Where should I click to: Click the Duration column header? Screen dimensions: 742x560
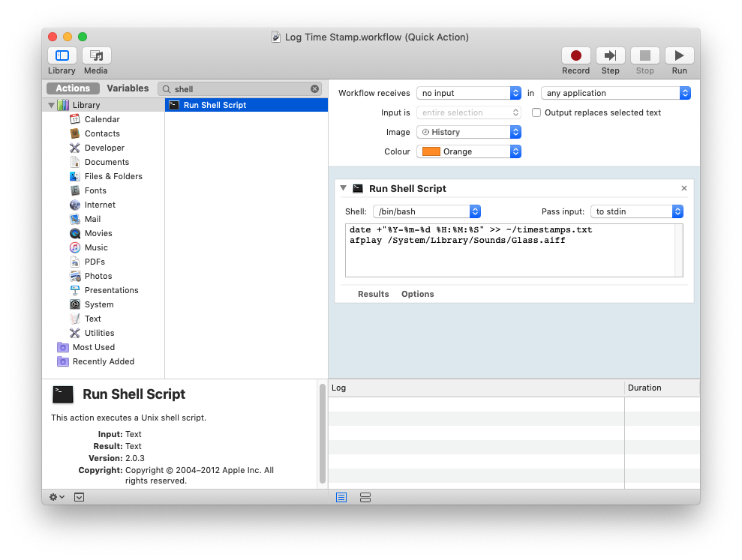pyautogui.click(x=662, y=388)
